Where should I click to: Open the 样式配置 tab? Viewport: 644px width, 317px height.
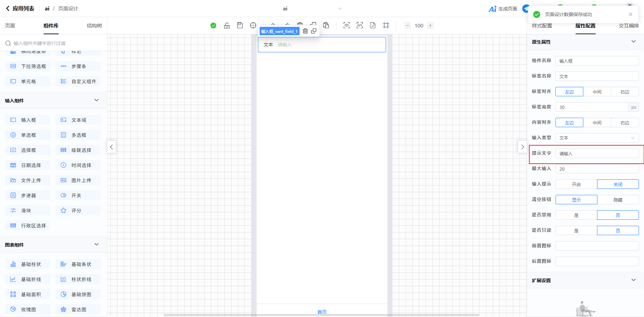[542, 26]
